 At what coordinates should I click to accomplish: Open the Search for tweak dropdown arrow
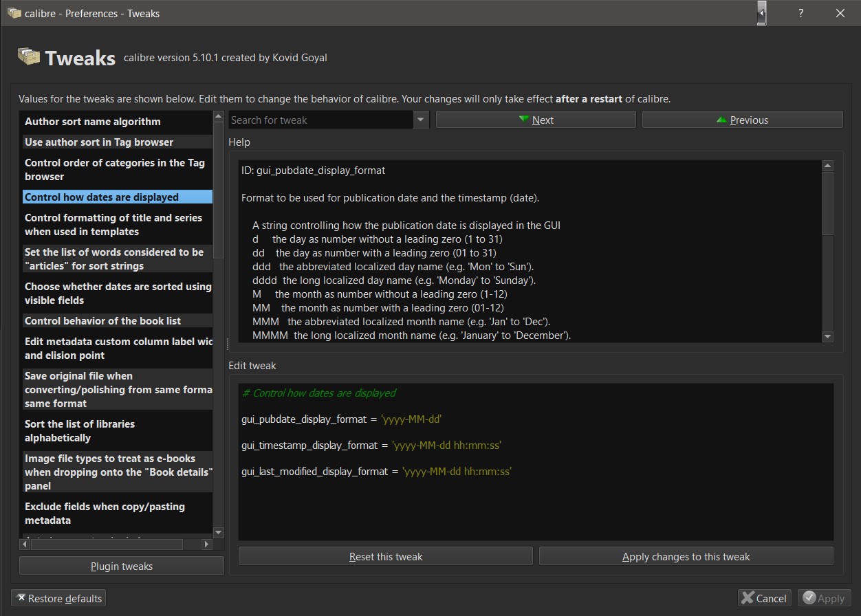tap(421, 120)
